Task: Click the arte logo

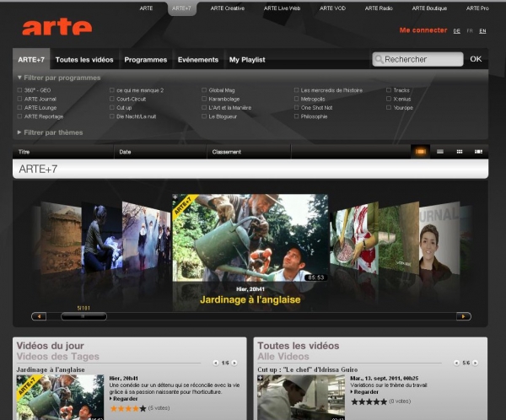Action: (57, 27)
